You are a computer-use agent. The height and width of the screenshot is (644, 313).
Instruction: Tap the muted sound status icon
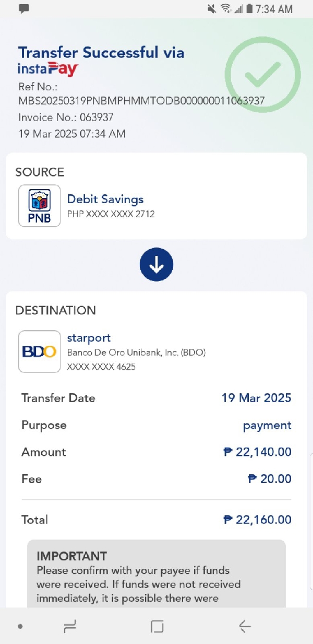(x=211, y=9)
